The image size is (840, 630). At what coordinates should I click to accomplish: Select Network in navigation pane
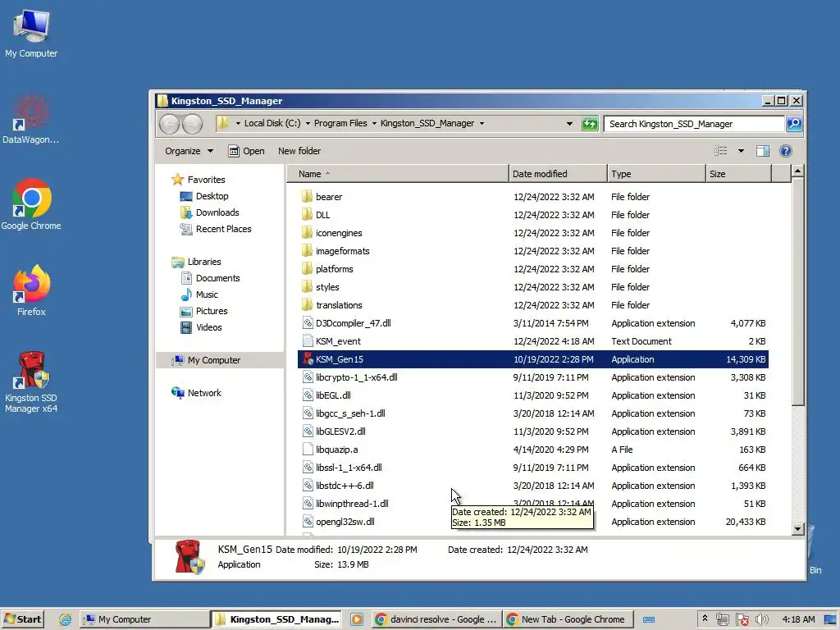204,393
